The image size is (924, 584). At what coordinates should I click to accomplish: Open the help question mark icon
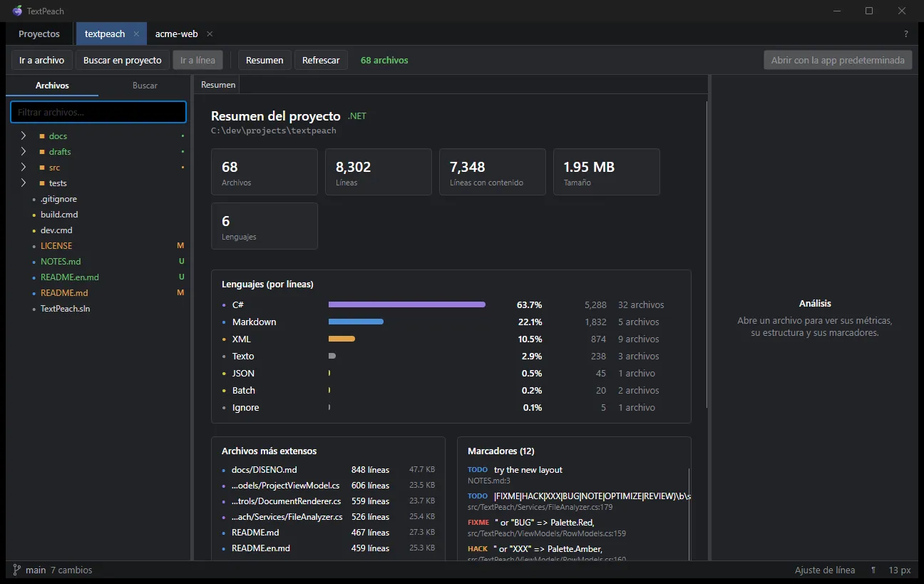tap(906, 34)
